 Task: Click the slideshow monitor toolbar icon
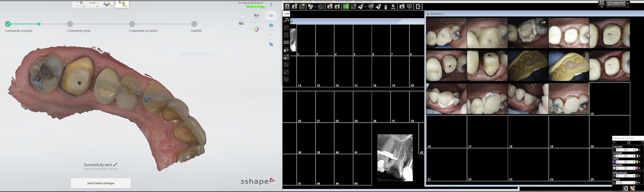(x=409, y=7)
